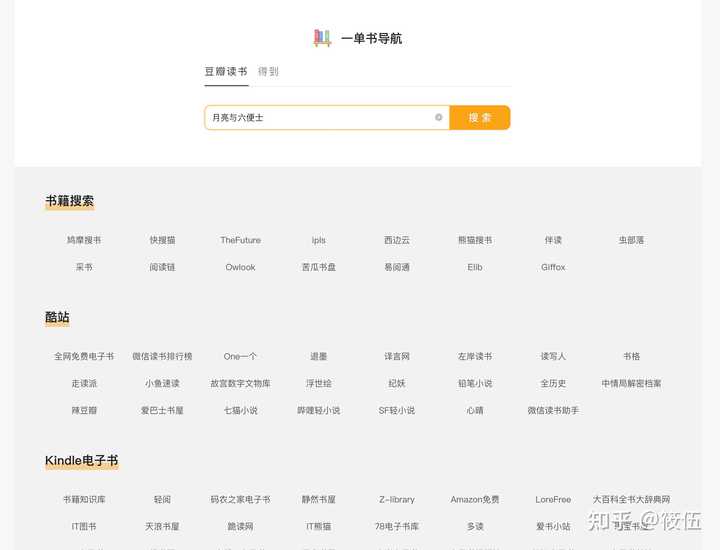Screen dimensions: 720x550
Task: Go to 静然书屋
Action: (319, 499)
